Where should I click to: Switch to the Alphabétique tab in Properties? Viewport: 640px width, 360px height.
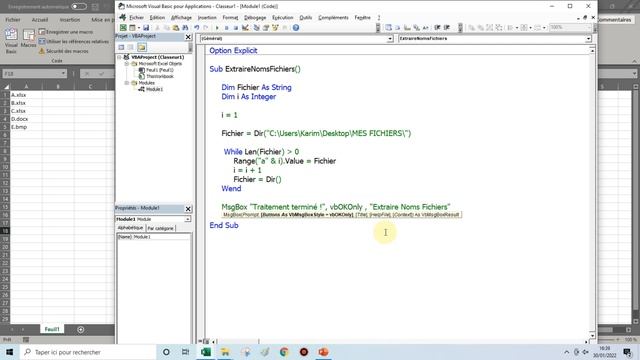click(130, 228)
